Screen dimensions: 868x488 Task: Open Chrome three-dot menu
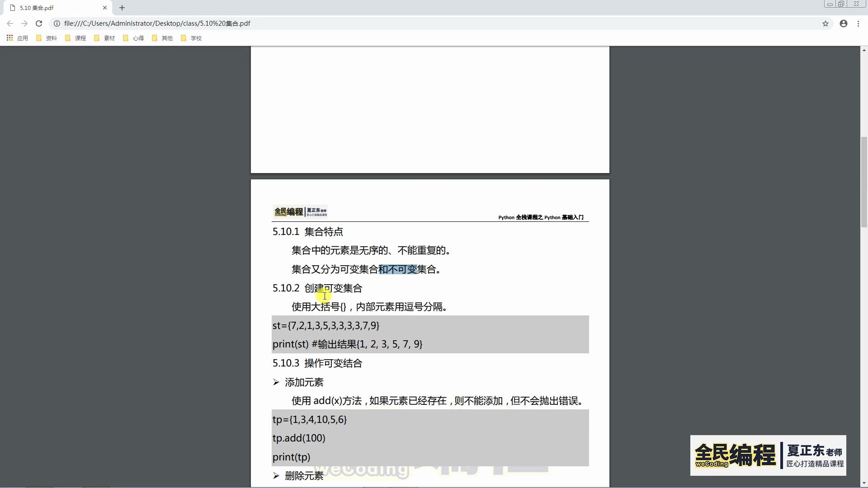coord(858,23)
